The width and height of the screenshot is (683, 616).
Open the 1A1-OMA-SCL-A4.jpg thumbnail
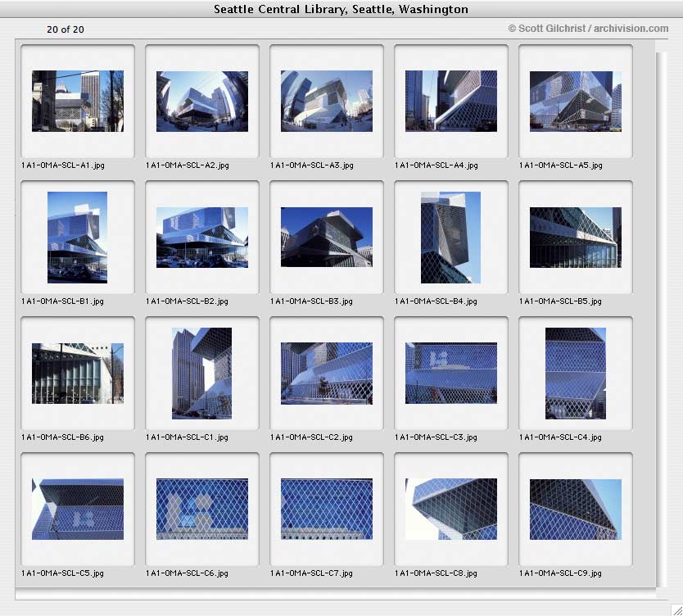tap(451, 101)
